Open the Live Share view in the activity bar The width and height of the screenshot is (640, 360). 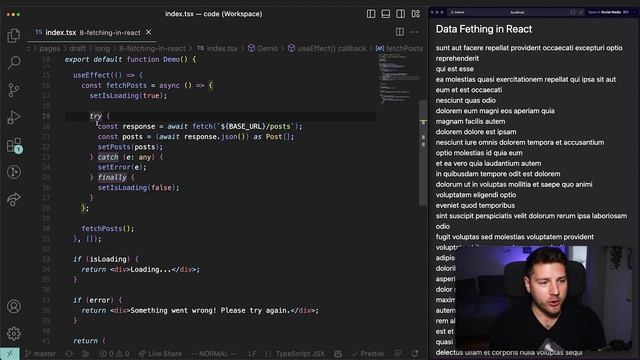[13, 199]
